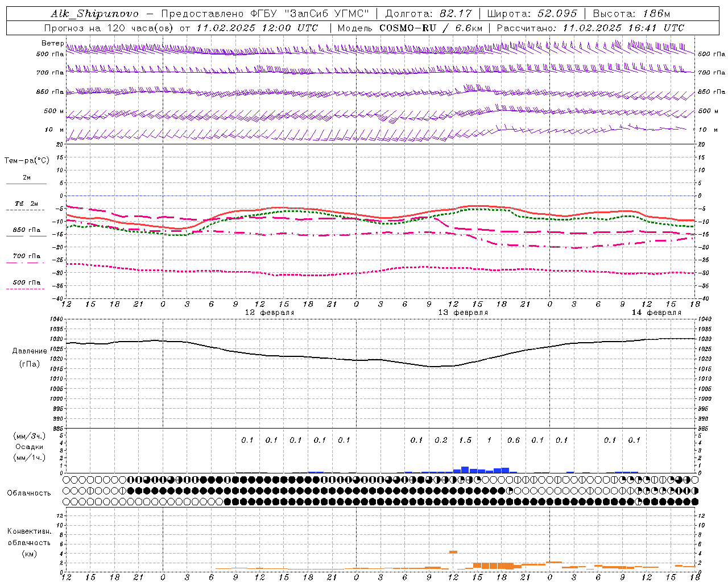
Task: Click the Высота: 186м value
Action: 631,14
